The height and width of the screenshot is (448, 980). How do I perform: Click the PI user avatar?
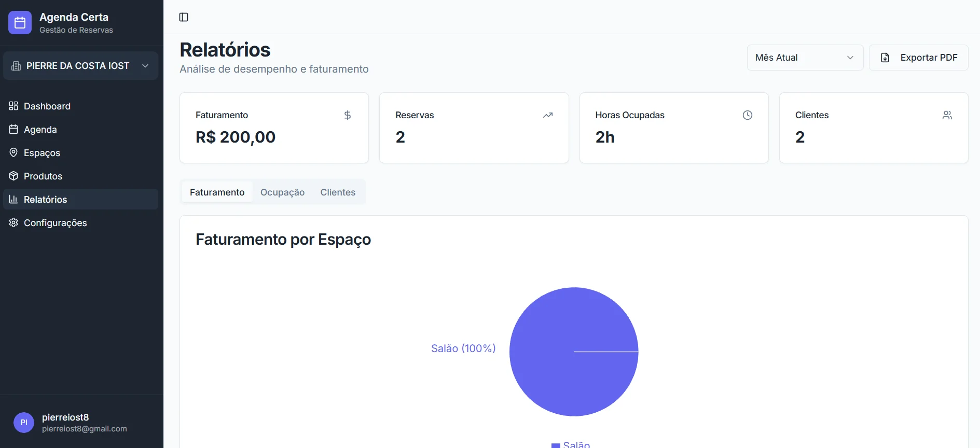24,423
